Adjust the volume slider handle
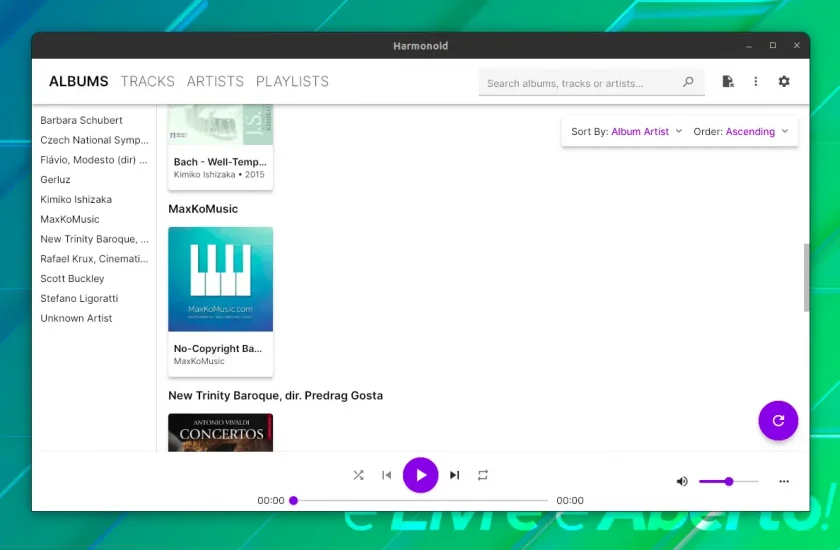840x550 pixels. click(x=729, y=481)
